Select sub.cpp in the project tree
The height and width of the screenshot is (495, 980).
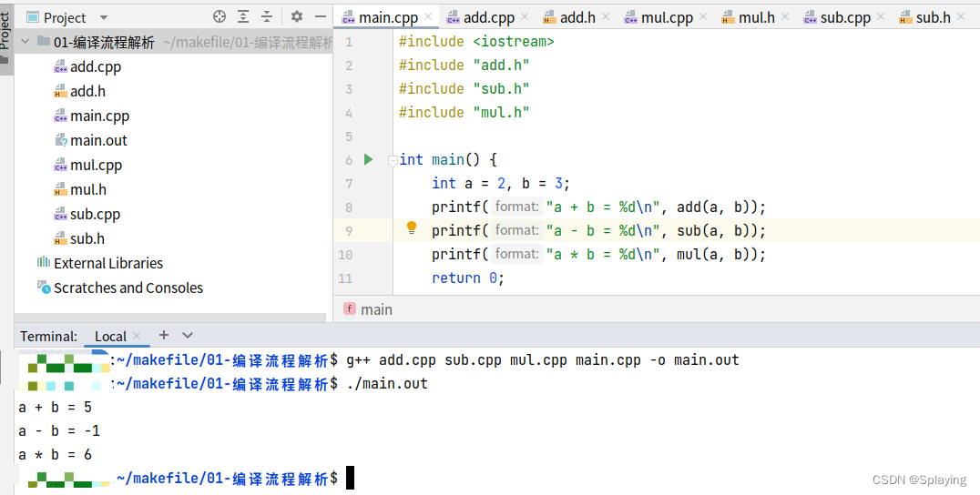click(x=87, y=214)
